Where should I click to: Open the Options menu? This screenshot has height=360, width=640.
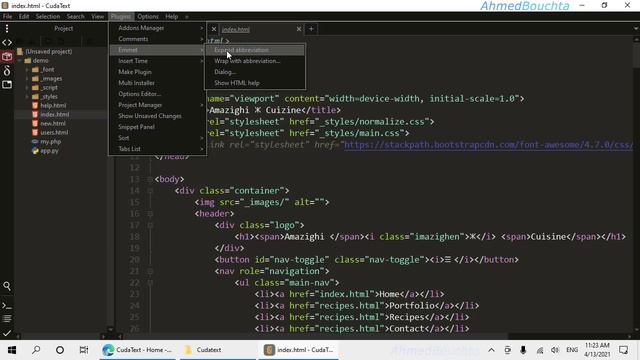(x=148, y=17)
